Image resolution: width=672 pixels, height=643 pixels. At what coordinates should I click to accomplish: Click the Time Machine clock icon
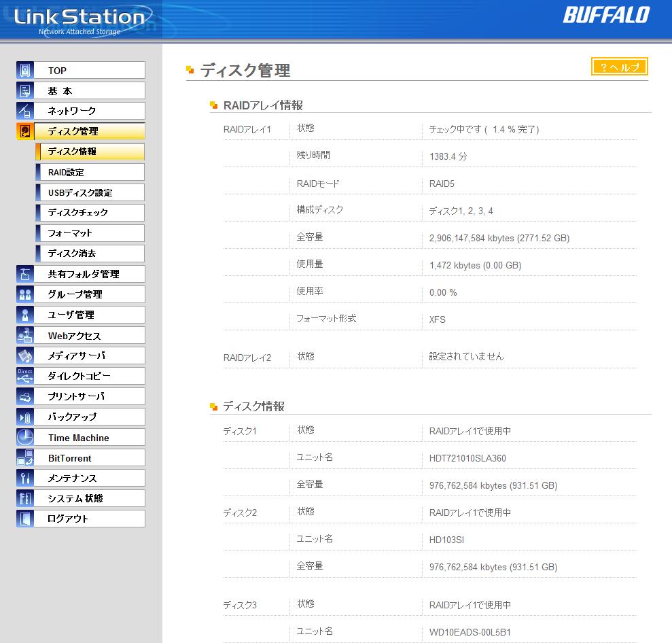tap(25, 437)
